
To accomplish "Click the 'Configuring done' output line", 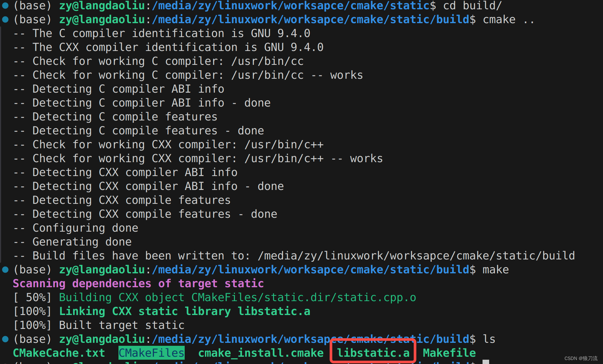I will [76, 228].
